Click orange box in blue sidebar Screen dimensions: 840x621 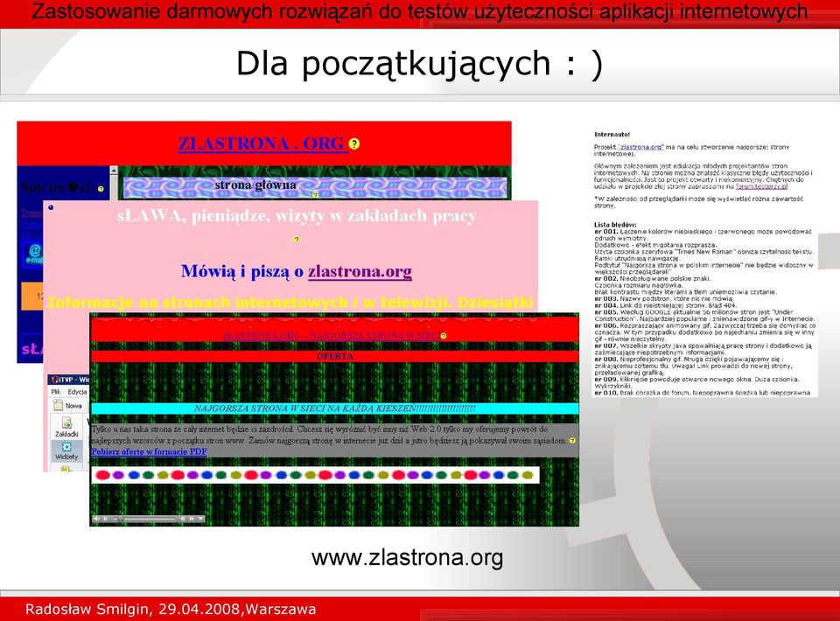tap(32, 296)
